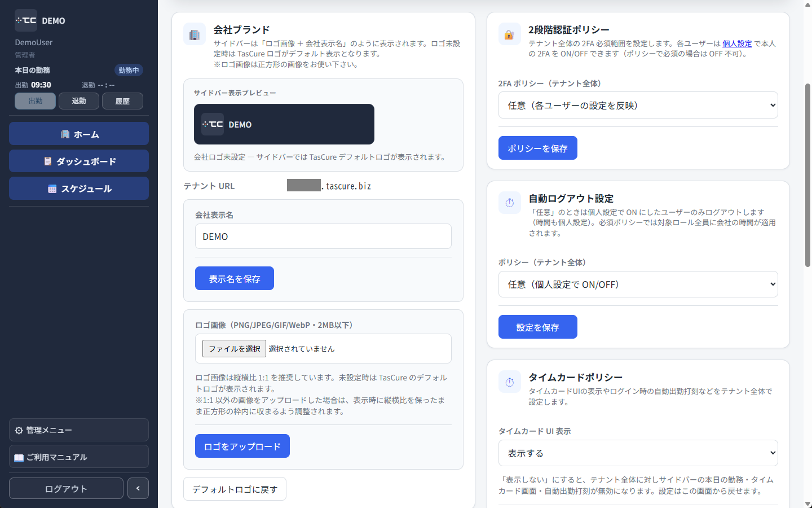
Task: Save the company name with 表示名を保存
Action: click(x=235, y=278)
